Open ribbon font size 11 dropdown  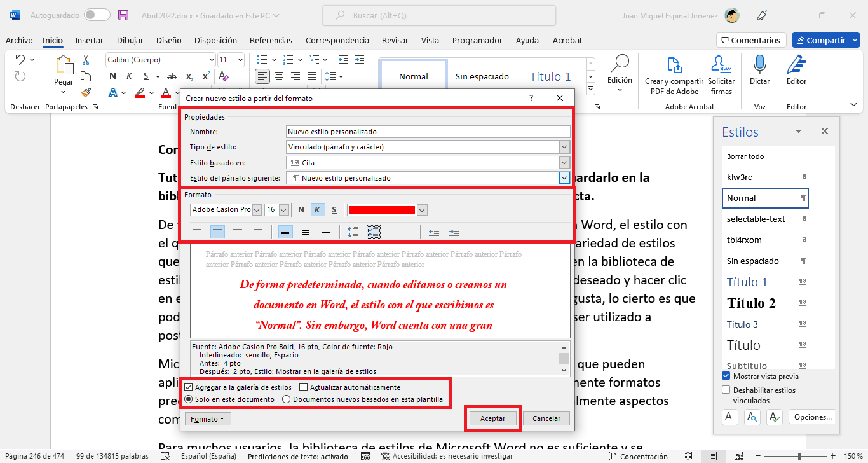pyautogui.click(x=240, y=60)
